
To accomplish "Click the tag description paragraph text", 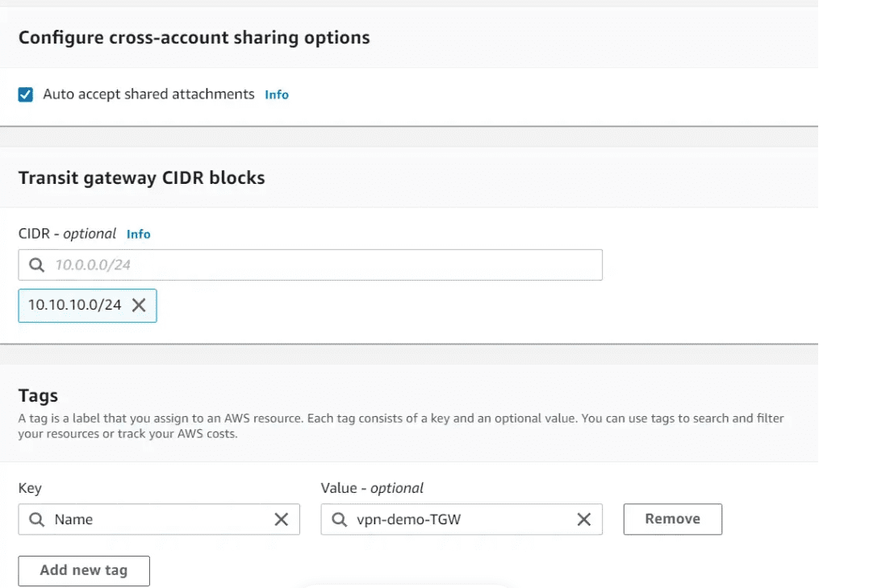I will pyautogui.click(x=401, y=426).
